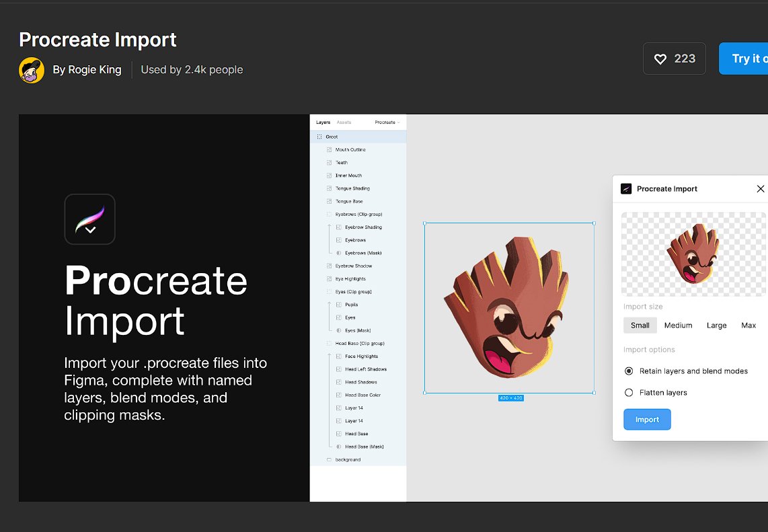Select the Head Left Shadows layer name
The height and width of the screenshot is (532, 768).
click(366, 369)
